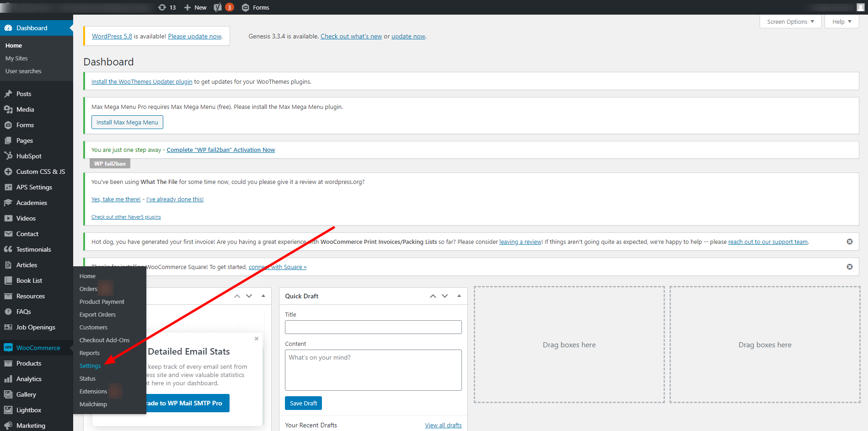Move the Quick Draft box up
The width and height of the screenshot is (868, 431).
click(x=433, y=296)
